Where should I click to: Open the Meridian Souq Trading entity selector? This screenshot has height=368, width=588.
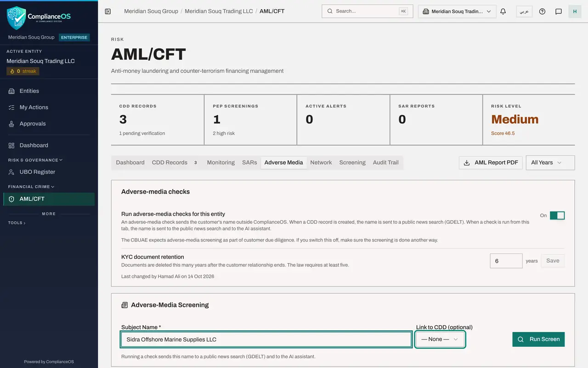click(x=457, y=11)
